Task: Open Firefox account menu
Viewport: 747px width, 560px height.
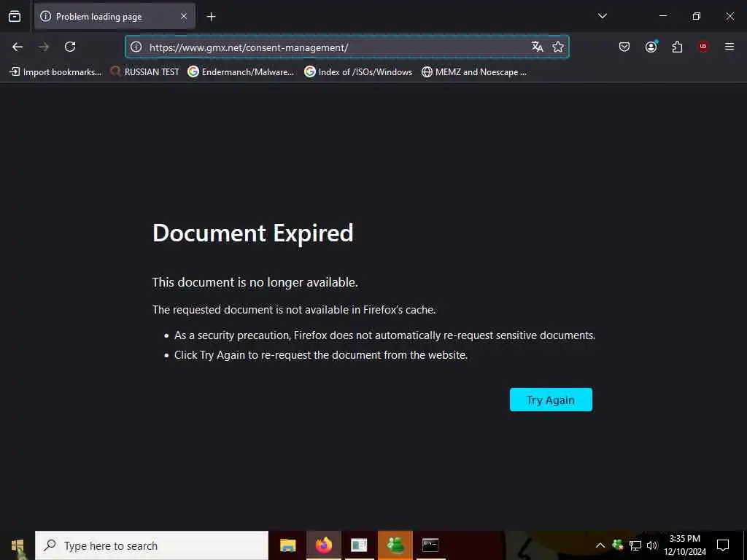Action: pyautogui.click(x=651, y=47)
